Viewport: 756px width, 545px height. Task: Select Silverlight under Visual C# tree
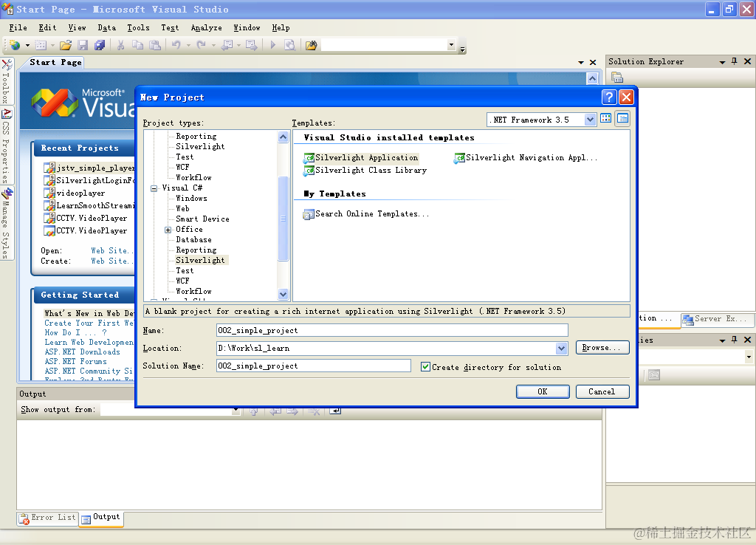pyautogui.click(x=200, y=261)
